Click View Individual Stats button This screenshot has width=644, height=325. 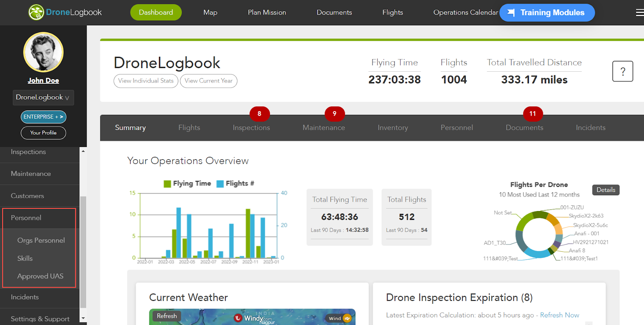coord(146,81)
